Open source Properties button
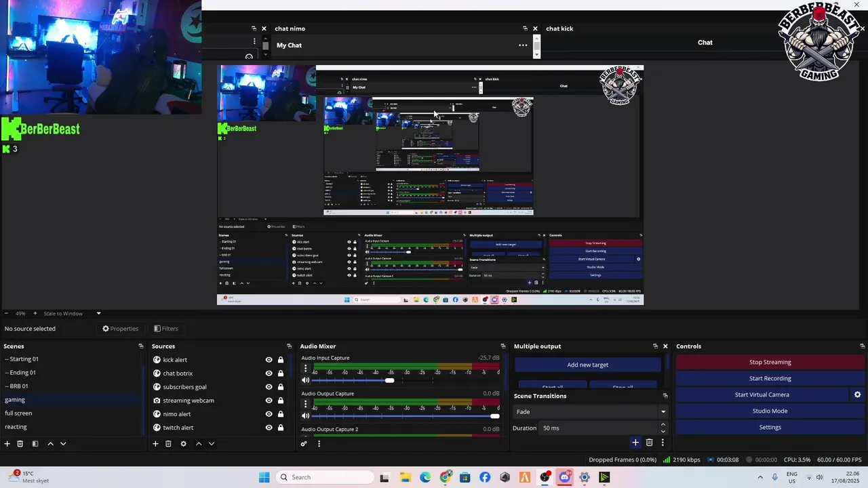This screenshot has width=868, height=488. 121,329
